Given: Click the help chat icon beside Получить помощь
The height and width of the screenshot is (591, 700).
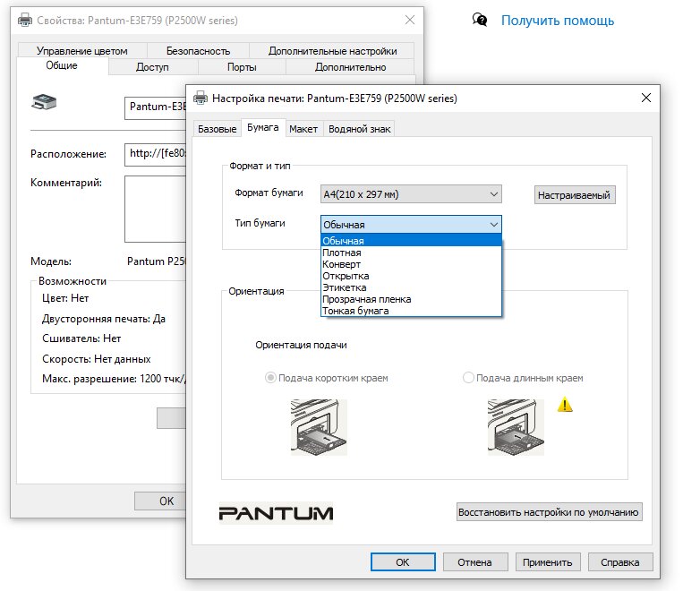Looking at the screenshot, I should [480, 20].
